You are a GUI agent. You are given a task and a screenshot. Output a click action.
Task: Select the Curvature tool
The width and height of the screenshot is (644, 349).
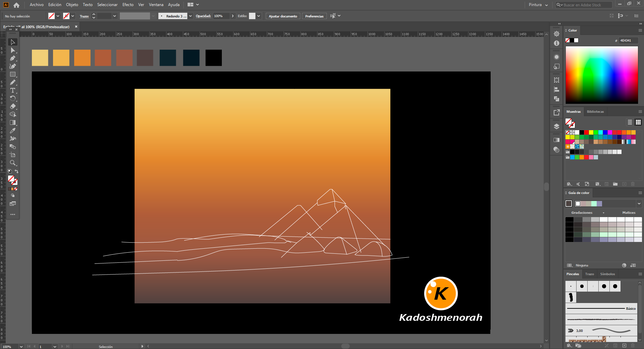pyautogui.click(x=13, y=66)
